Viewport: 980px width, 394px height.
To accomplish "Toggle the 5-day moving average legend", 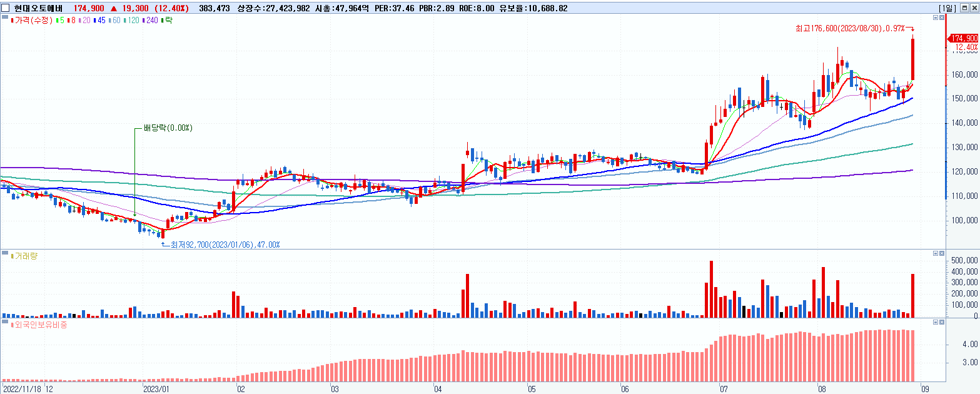I will tap(60, 21).
